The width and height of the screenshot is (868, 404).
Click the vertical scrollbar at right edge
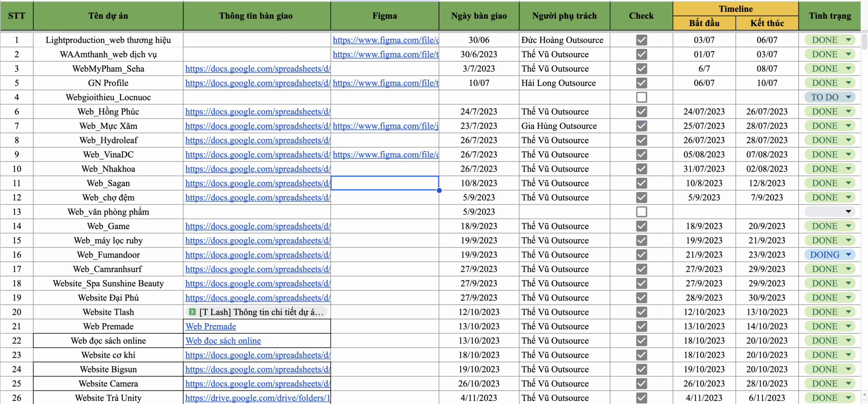pos(864,41)
